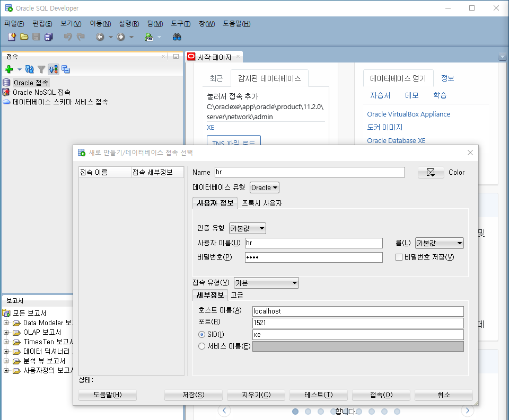The width and height of the screenshot is (509, 420).
Task: Click the tab list dropdown at right edge
Action: (503, 57)
